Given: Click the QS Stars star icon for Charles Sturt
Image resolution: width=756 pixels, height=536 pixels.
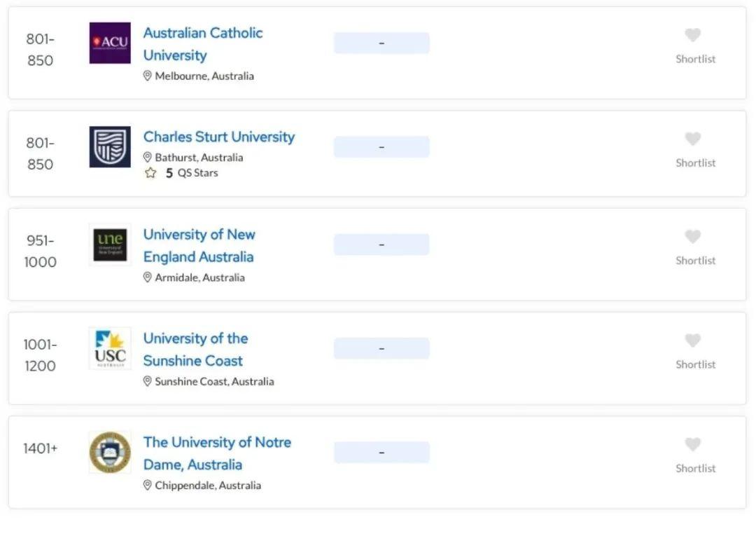Looking at the screenshot, I should tap(150, 172).
